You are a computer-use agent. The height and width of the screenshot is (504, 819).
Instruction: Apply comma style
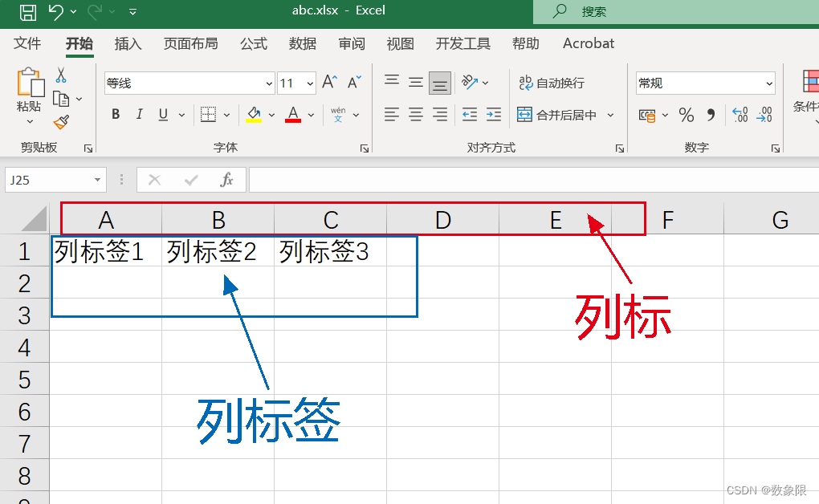click(711, 115)
